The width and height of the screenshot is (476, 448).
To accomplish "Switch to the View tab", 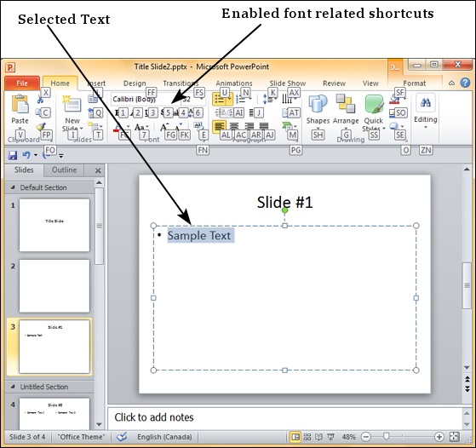I will (370, 83).
